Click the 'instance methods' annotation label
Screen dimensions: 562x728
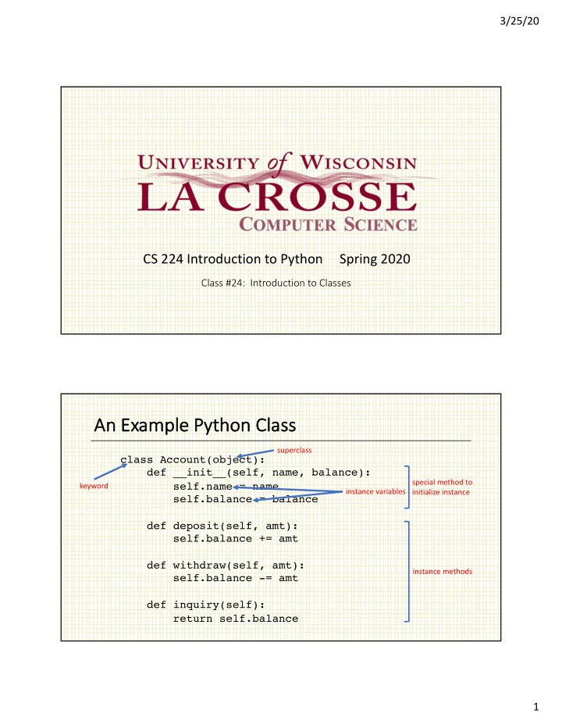pos(443,572)
